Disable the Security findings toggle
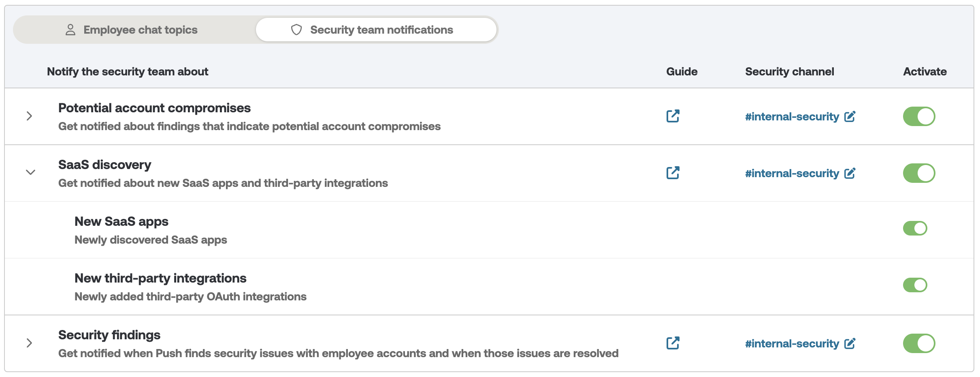 coord(919,343)
